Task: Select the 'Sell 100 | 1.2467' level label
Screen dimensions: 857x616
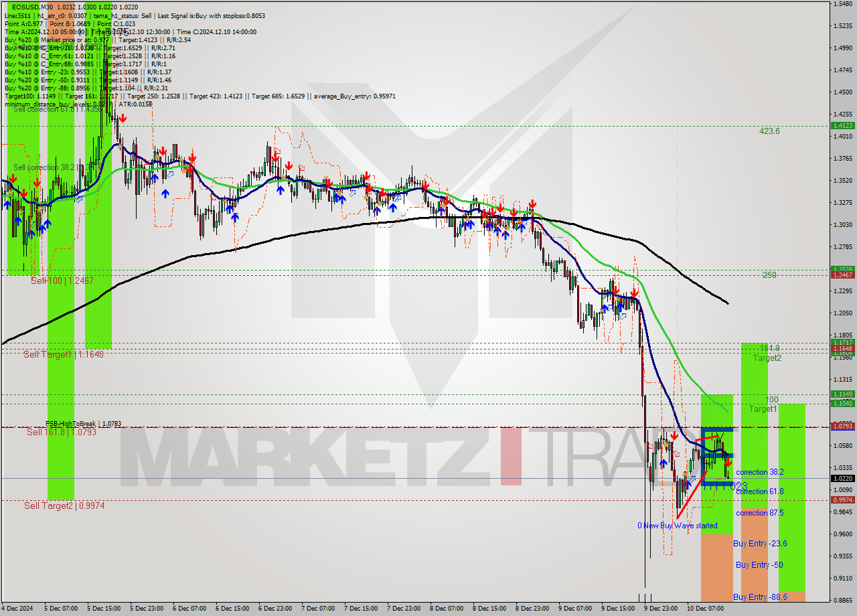Action: [x=62, y=281]
